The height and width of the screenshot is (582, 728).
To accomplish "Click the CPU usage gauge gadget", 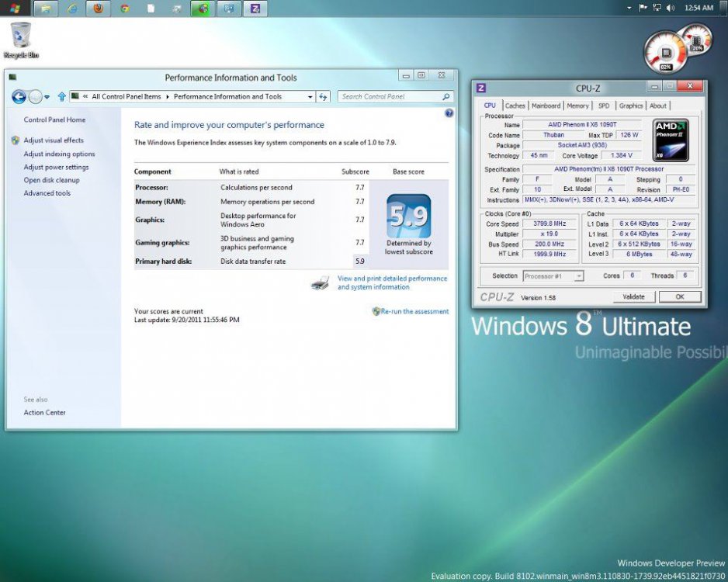I will tap(666, 53).
